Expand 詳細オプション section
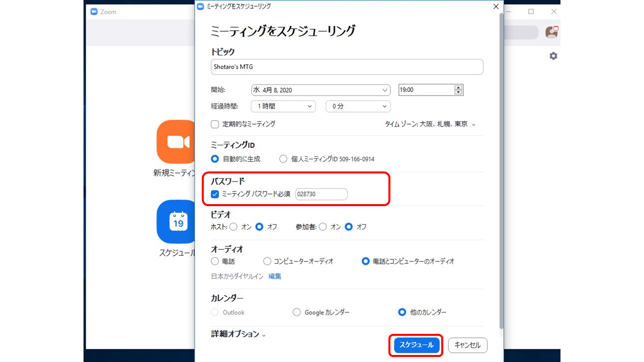The width and height of the screenshot is (644, 362). [x=238, y=334]
